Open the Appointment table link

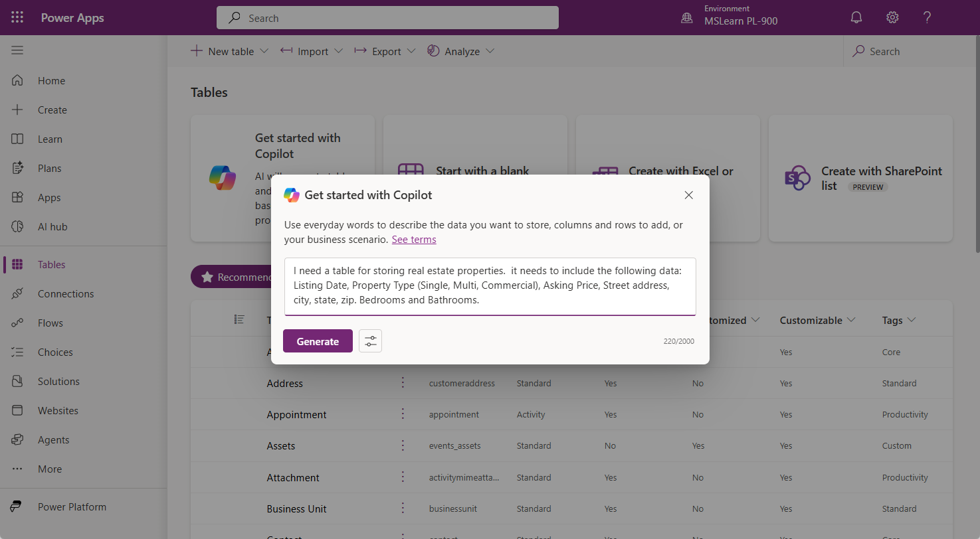[x=296, y=414]
